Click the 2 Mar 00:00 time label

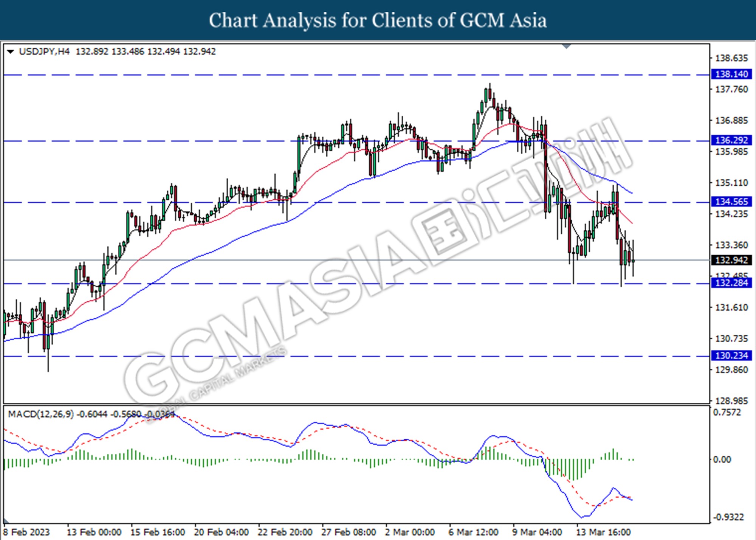pyautogui.click(x=410, y=532)
